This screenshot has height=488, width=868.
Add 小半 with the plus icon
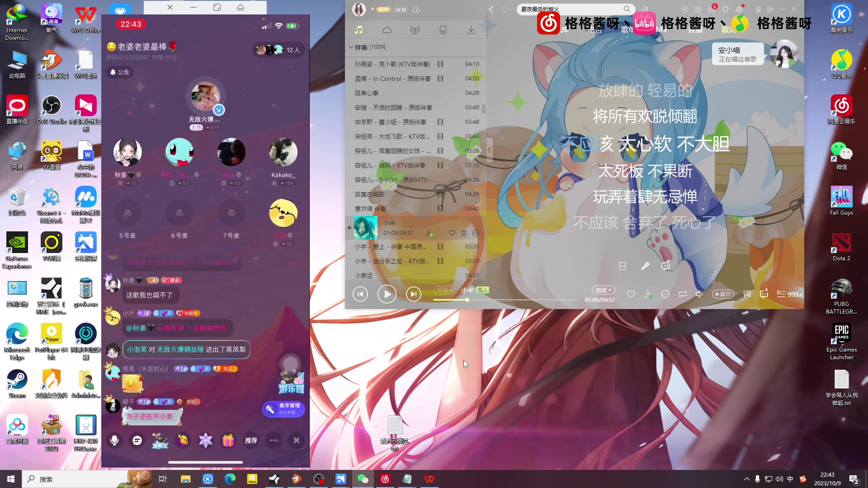tap(349, 228)
